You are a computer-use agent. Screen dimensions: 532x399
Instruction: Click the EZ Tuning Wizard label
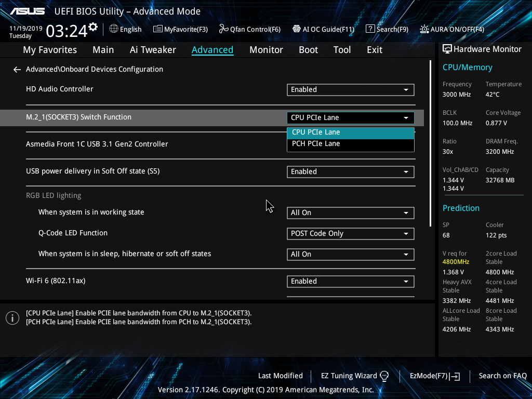pos(349,376)
